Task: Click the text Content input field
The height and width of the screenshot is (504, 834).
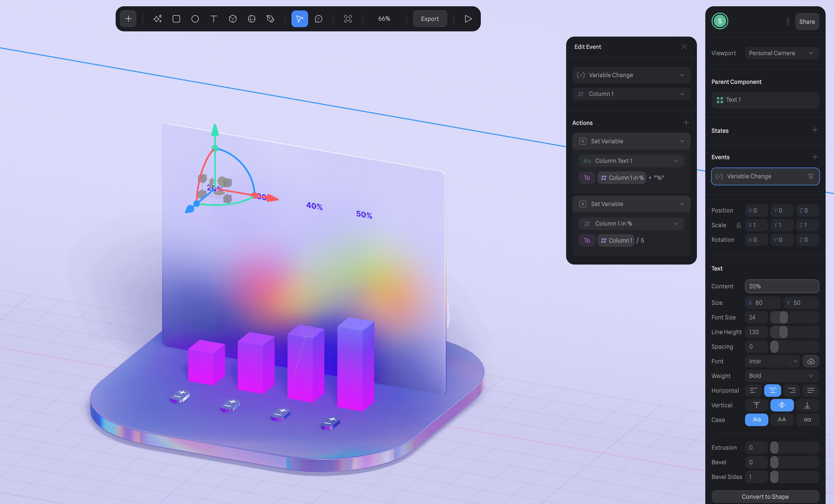Action: pyautogui.click(x=781, y=286)
